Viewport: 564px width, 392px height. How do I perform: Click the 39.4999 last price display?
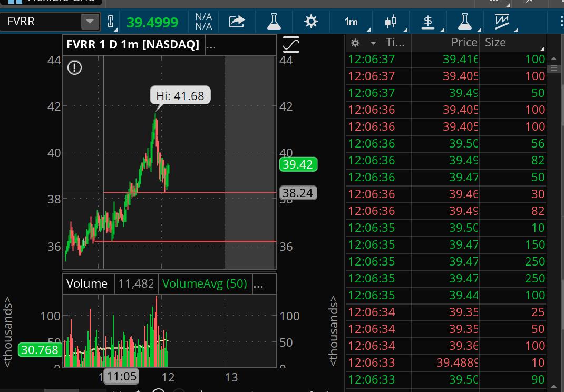click(152, 22)
